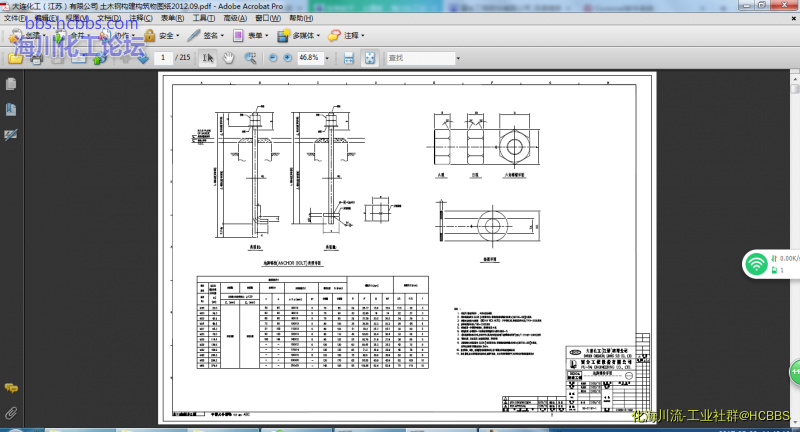Click the print icon
This screenshot has width=800, height=432.
click(x=36, y=58)
